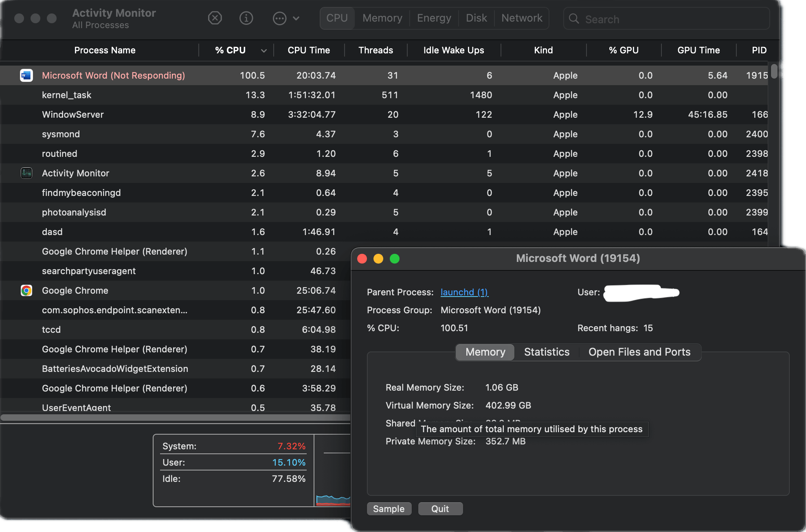Screen dimensions: 806x532
Task: Switch to the Energy tab
Action: point(434,18)
